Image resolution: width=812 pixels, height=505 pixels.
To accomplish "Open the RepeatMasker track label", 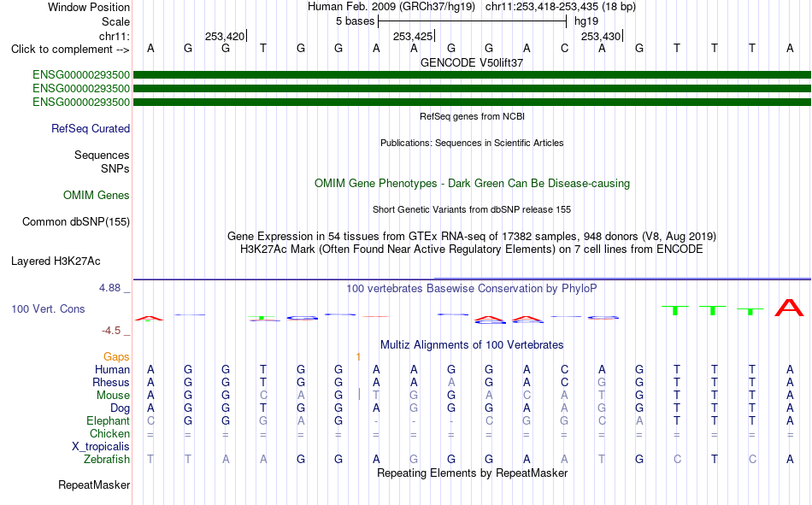I will tap(94, 485).
